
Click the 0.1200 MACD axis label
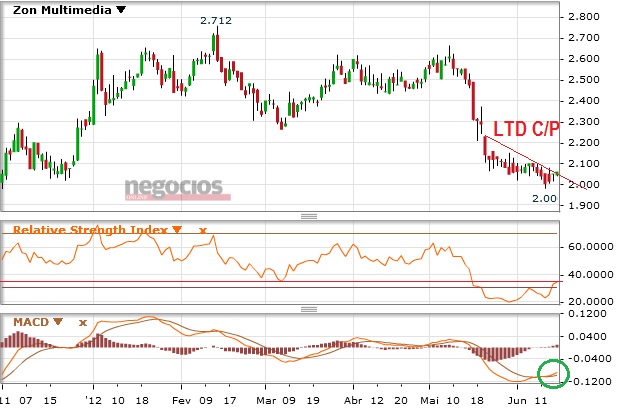coord(587,314)
